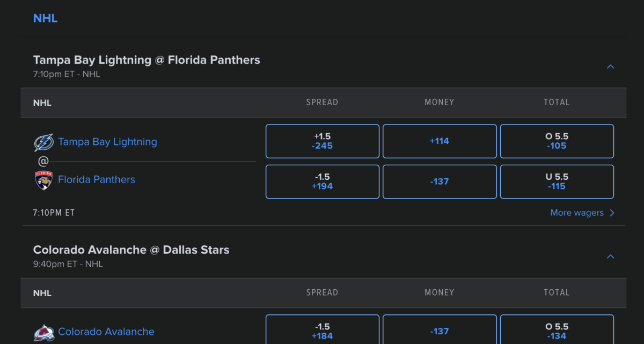Collapse the Colorado @ Dallas game section
Screen dimensions: 644x344
tap(610, 257)
